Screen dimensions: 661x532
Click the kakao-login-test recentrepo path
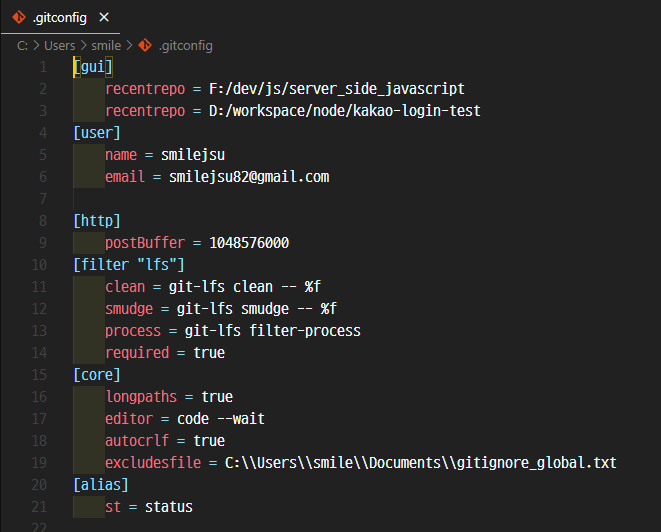coord(344,111)
